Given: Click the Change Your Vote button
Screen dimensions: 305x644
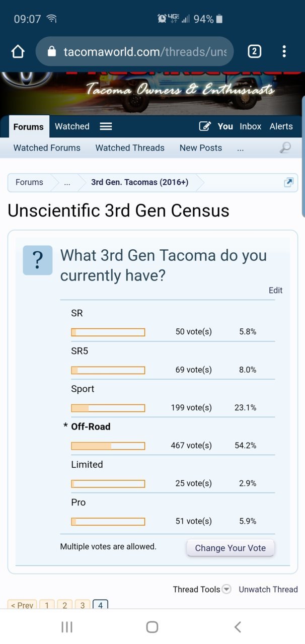Looking at the screenshot, I should [x=231, y=548].
